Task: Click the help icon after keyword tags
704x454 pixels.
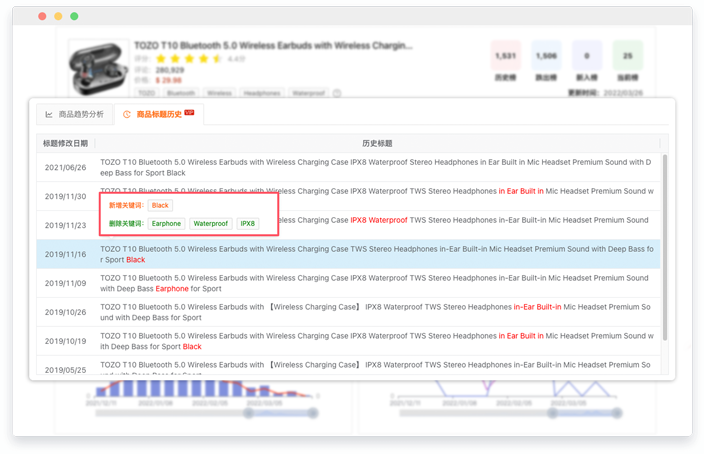Action: (x=337, y=93)
